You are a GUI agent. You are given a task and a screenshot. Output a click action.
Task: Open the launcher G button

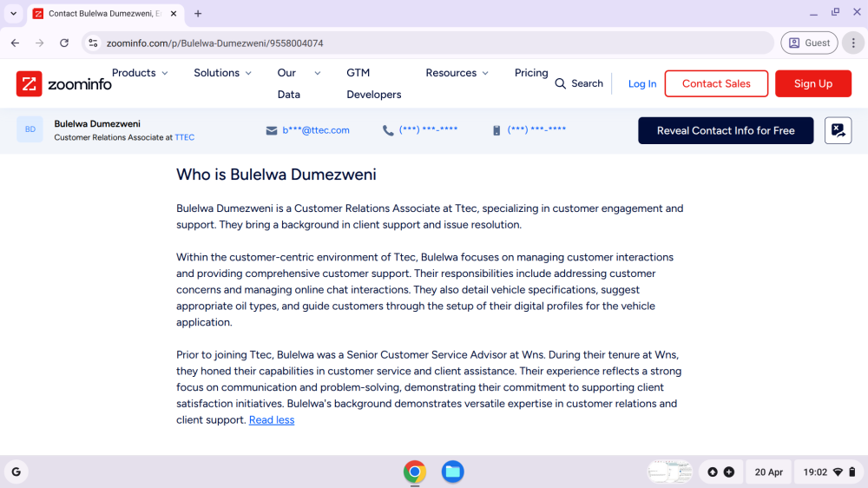click(x=16, y=472)
